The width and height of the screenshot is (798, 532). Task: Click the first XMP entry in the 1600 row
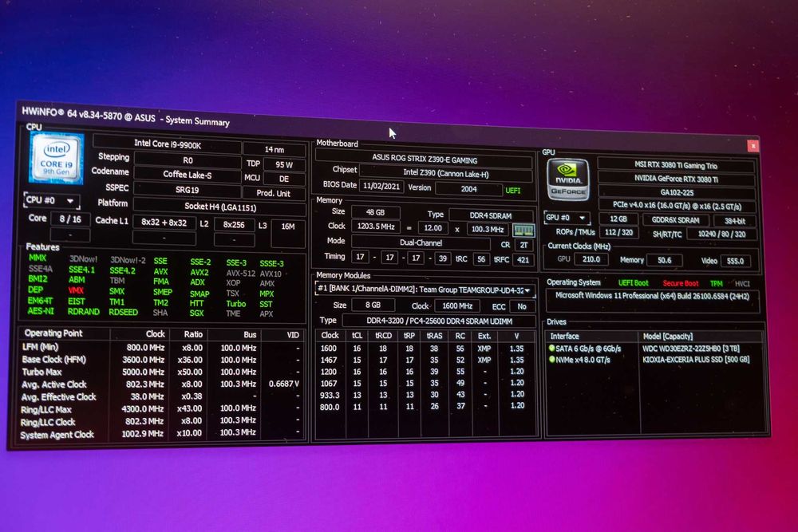click(x=484, y=349)
